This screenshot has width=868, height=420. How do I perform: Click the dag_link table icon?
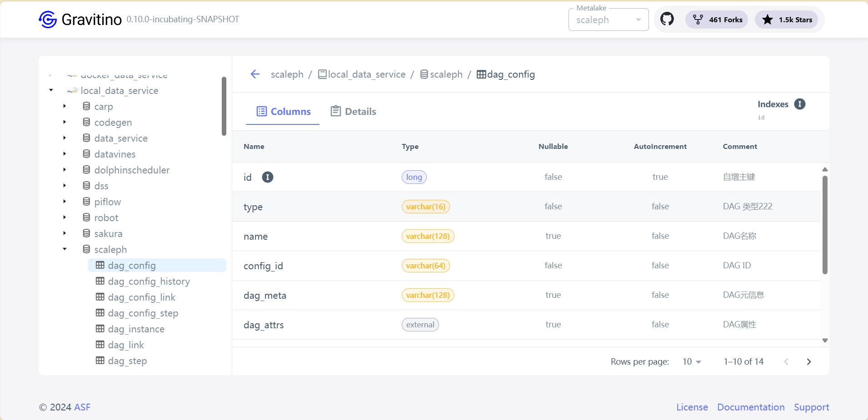click(x=100, y=345)
